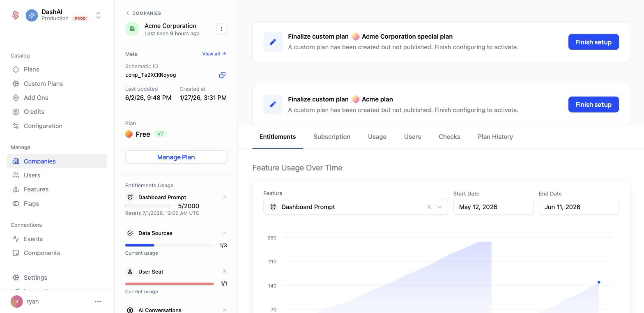Open the Feature dropdown selector

coord(355,207)
